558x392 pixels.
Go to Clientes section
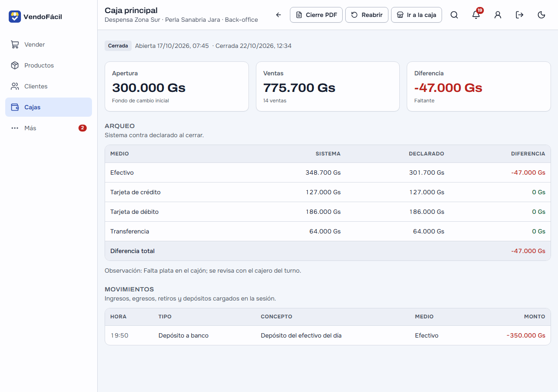(48, 86)
